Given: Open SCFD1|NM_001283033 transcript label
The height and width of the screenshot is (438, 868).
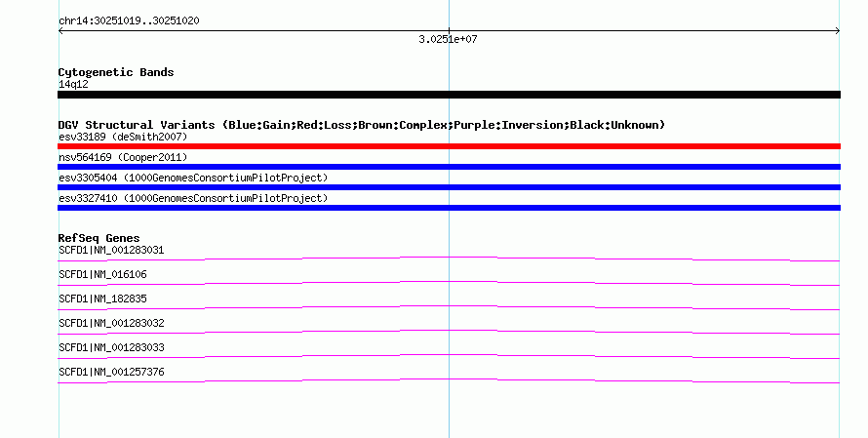Looking at the screenshot, I should (x=111, y=347).
